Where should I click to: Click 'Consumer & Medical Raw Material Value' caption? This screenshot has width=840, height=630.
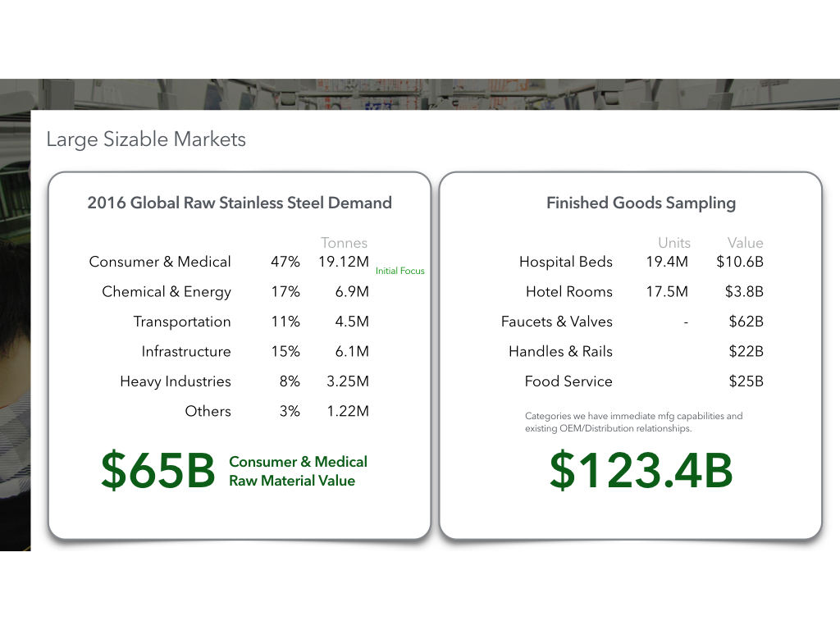click(x=298, y=471)
